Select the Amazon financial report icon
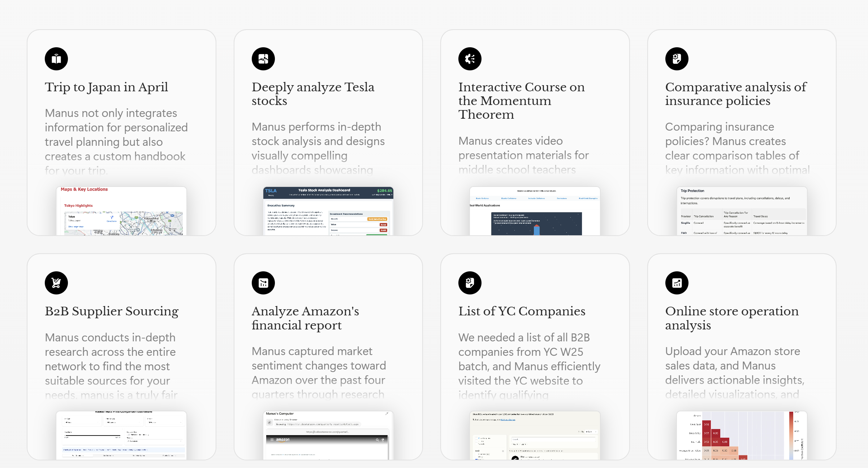 pos(263,283)
